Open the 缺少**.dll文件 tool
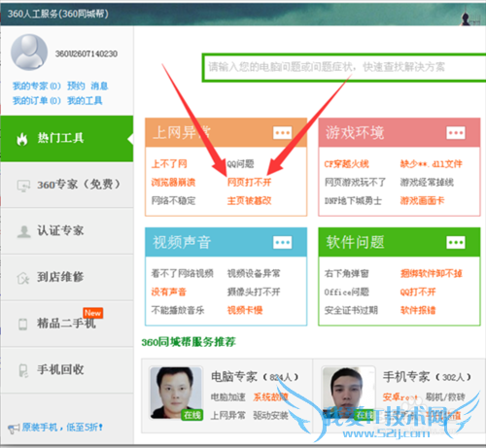This screenshot has width=486, height=448. point(432,164)
